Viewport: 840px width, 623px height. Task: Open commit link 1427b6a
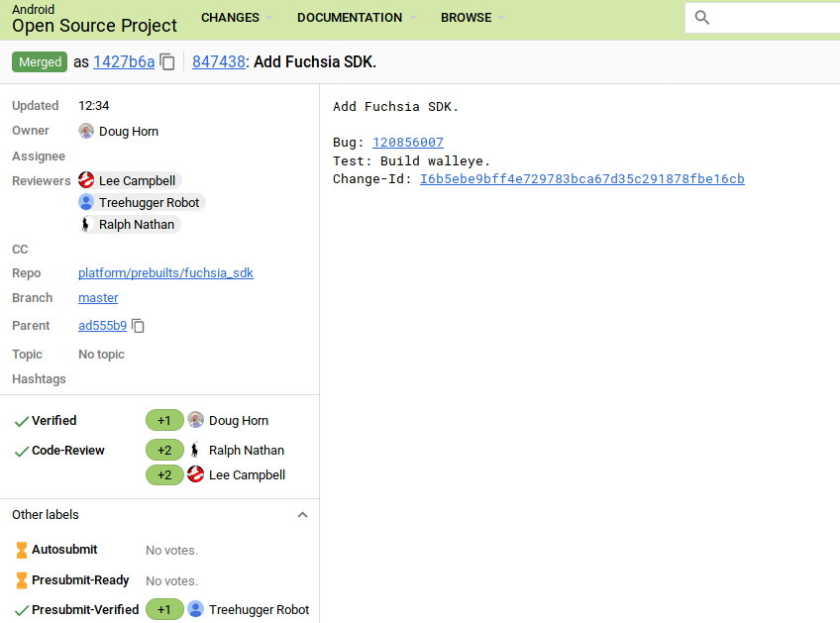124,62
